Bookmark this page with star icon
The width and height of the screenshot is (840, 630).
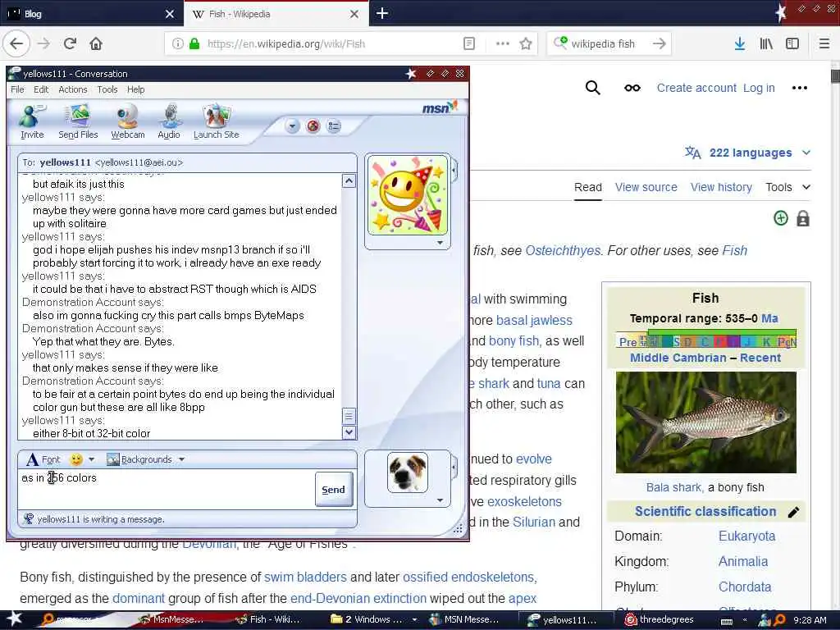point(526,43)
